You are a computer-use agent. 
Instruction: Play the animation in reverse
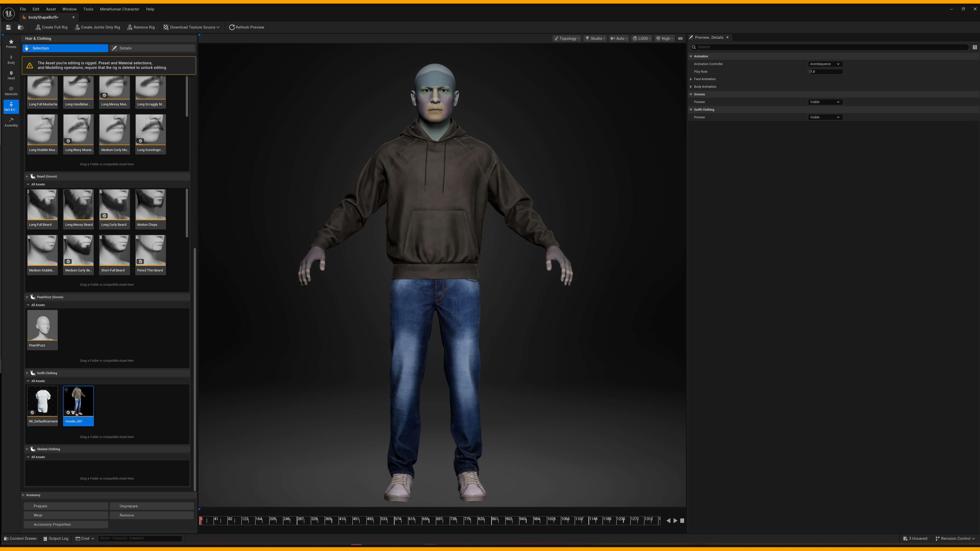pos(668,521)
